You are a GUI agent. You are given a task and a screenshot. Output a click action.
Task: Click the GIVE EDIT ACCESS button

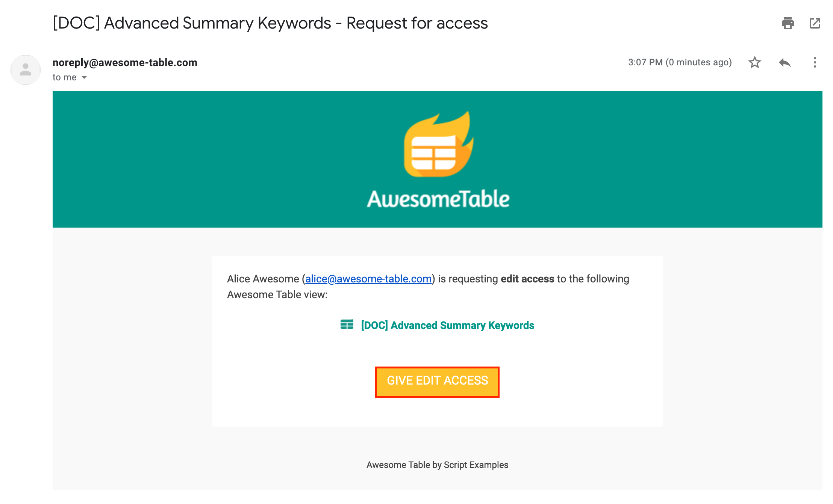pyautogui.click(x=437, y=382)
